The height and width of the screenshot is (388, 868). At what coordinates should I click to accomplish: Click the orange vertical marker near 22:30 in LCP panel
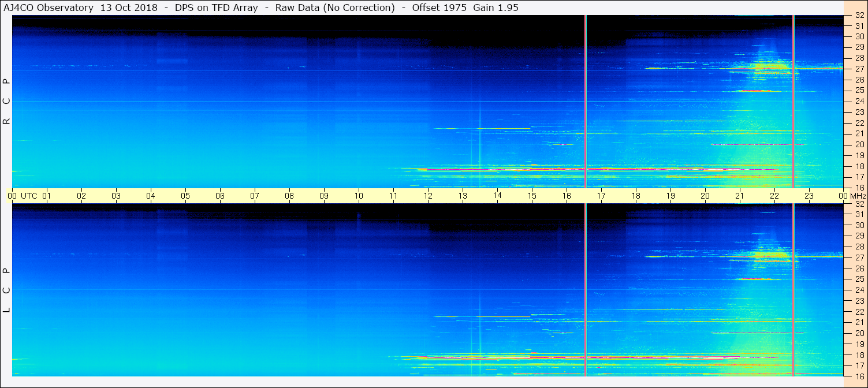(794, 290)
